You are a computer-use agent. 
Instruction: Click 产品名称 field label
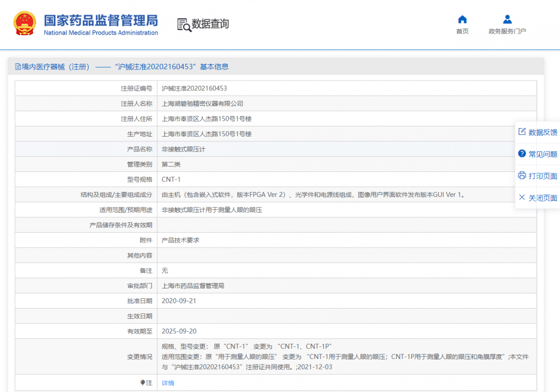pyautogui.click(x=140, y=149)
